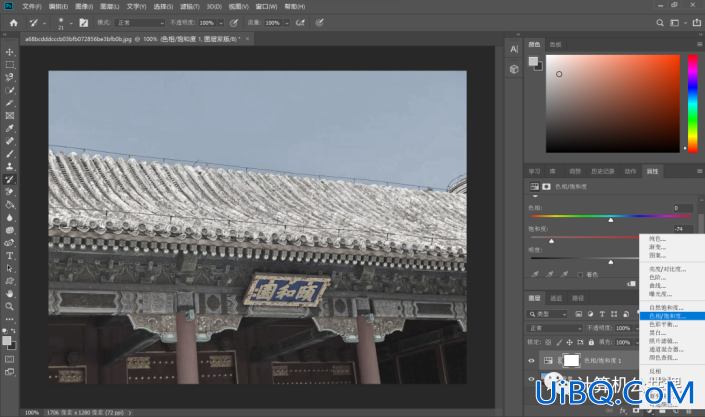Viewport: 705px width, 417px height.
Task: Select the Hue/Saturation 1 layer mask thumbnail
Action: coord(571,360)
